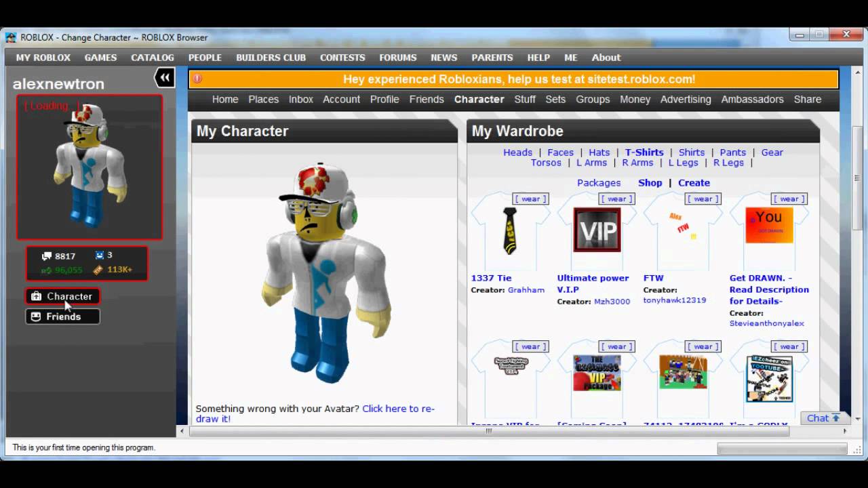Viewport: 868px width, 488px height.
Task: Click the 'This is your first time opening this program.' status text
Action: click(x=84, y=448)
